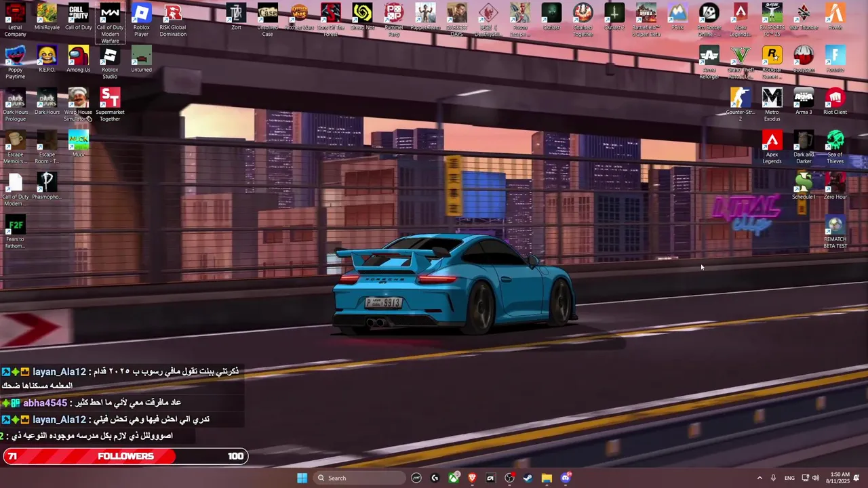868x488 pixels.
Task: Click the taskbar Search box
Action: point(359,478)
